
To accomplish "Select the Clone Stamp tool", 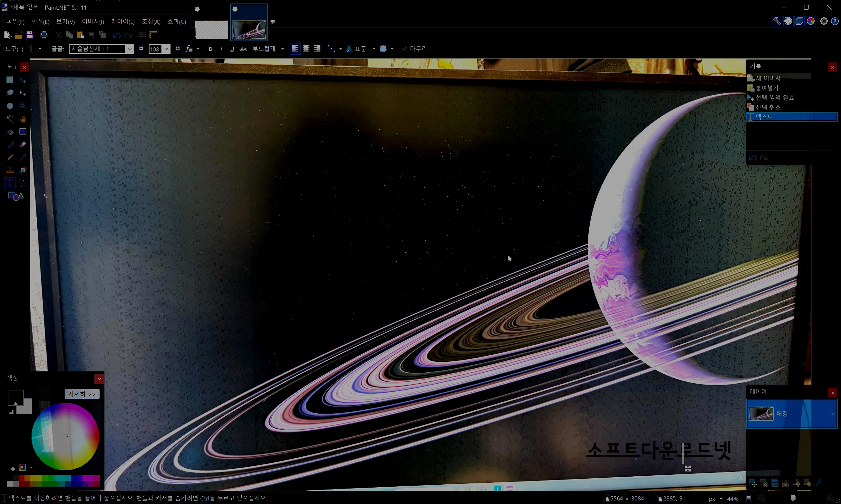I will click(x=10, y=171).
